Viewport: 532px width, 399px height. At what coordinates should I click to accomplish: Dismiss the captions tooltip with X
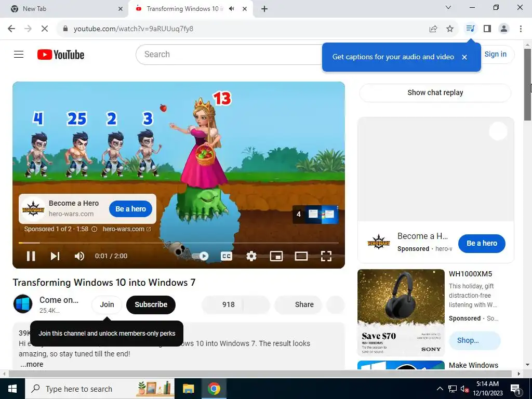[464, 57]
